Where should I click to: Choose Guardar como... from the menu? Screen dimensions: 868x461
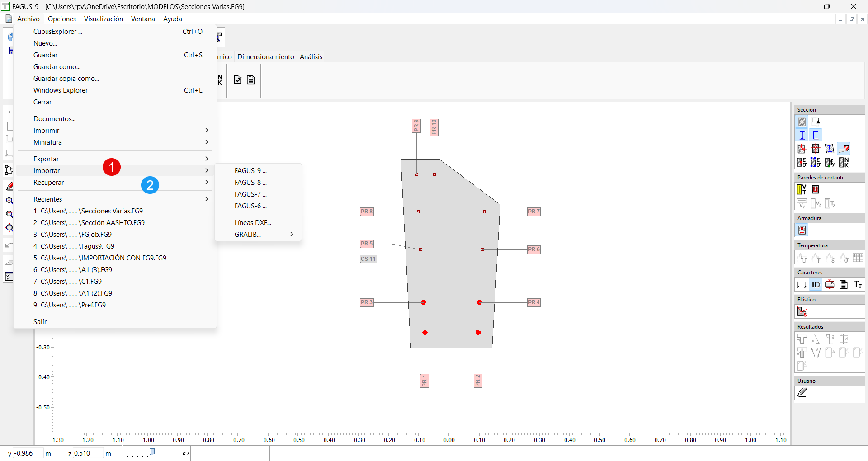point(57,67)
